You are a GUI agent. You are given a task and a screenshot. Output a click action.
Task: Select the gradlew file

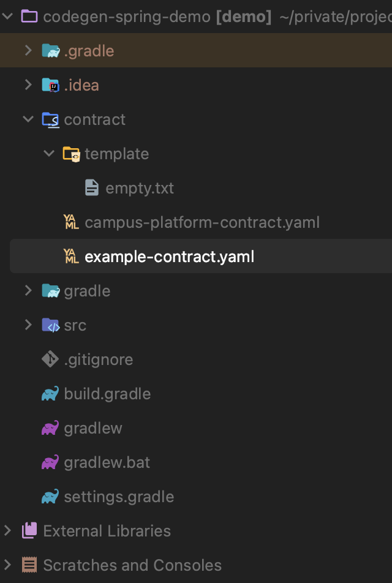tap(93, 428)
